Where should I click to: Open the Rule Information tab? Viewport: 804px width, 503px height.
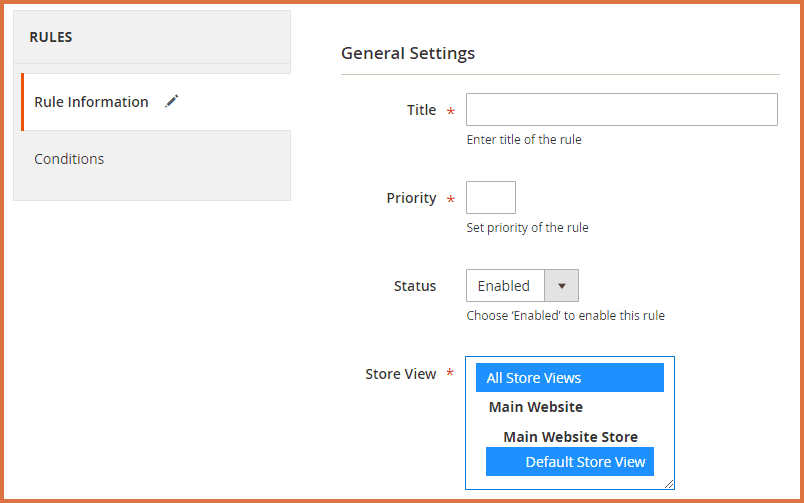[91, 102]
